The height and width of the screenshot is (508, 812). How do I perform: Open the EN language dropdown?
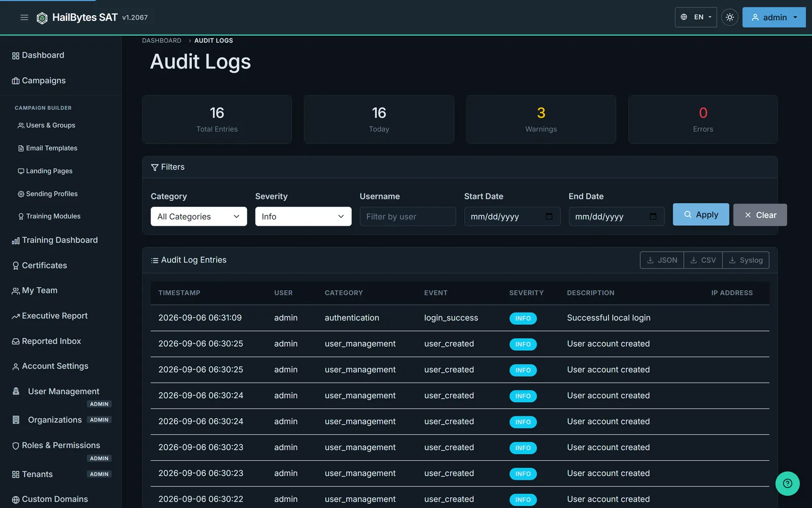(x=696, y=17)
